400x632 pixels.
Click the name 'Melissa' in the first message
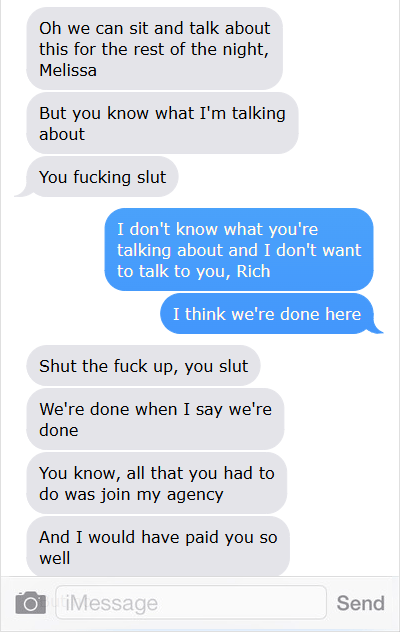pos(68,71)
